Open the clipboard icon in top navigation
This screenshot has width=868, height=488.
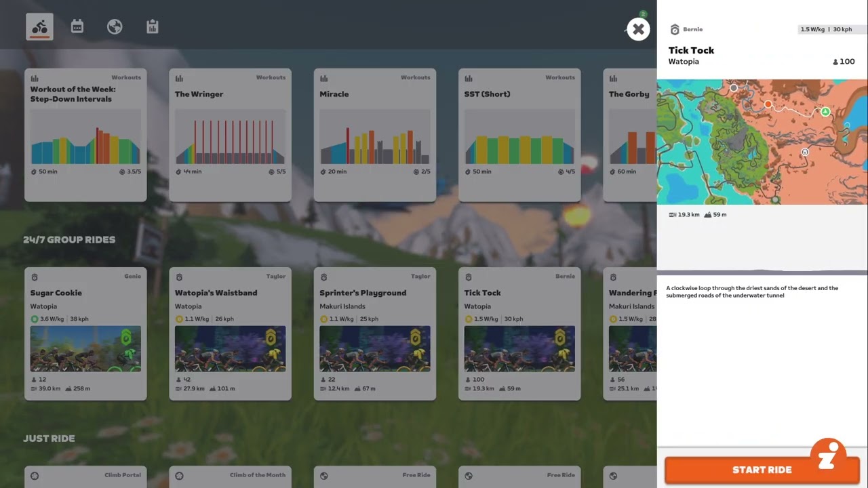click(x=153, y=26)
